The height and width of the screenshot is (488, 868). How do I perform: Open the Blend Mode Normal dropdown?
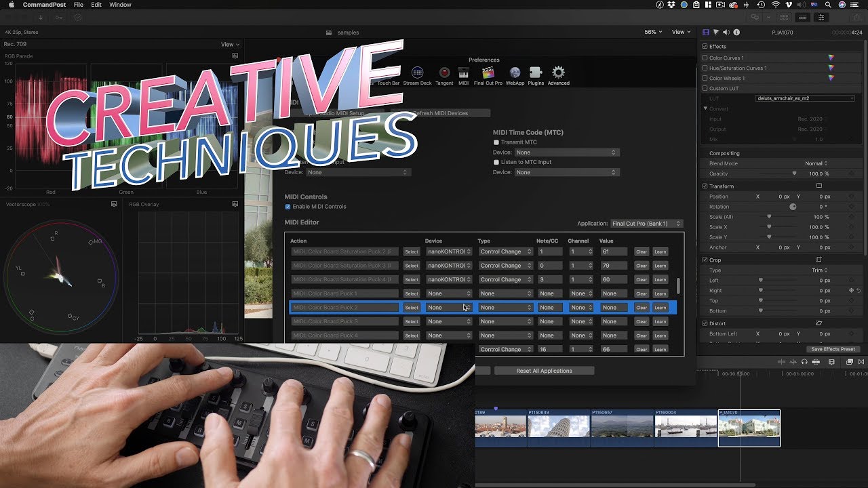[816, 163]
